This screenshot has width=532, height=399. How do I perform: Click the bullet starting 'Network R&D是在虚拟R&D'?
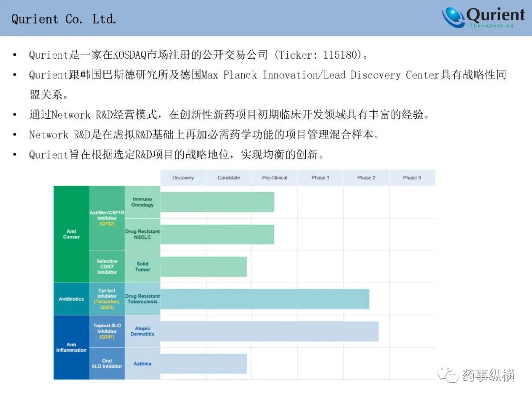[204, 134]
